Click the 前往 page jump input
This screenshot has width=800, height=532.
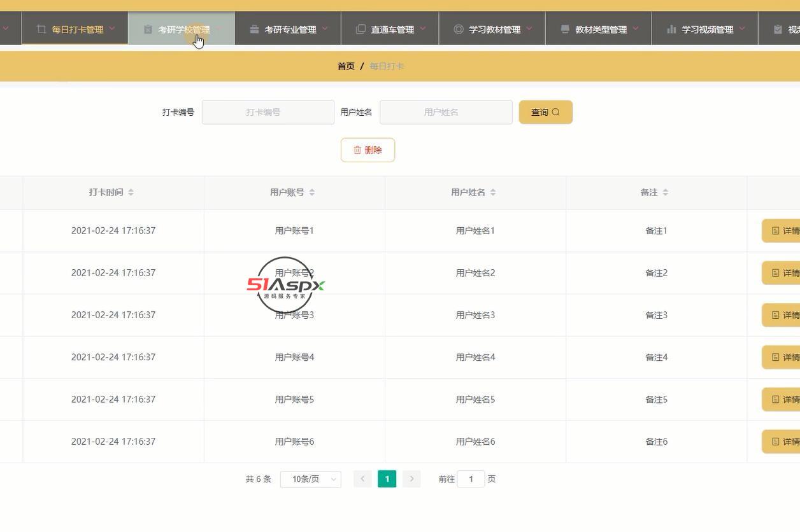pyautogui.click(x=471, y=479)
